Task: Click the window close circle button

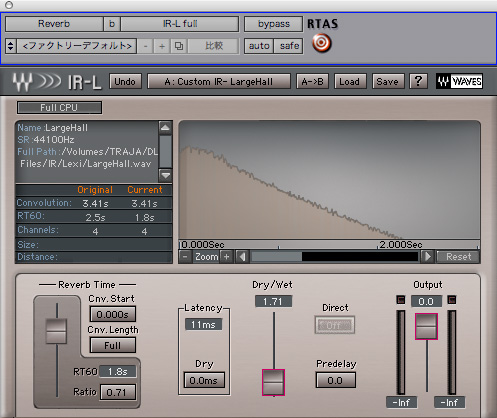Action: pyautogui.click(x=9, y=5)
